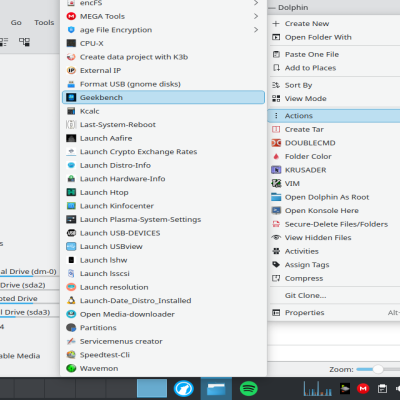Toggle View Hidden Files
This screenshot has height=400, width=400.
334,238
